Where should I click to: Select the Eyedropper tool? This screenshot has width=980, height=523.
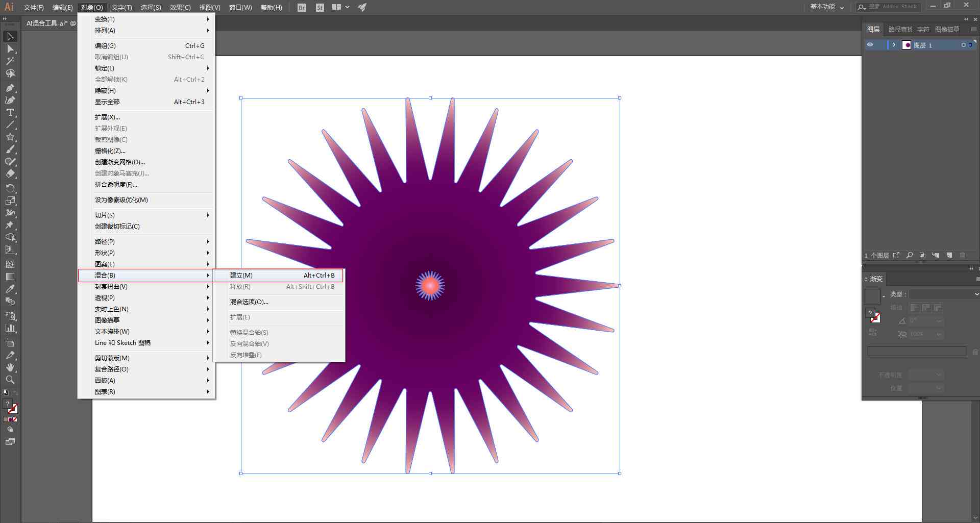[10, 289]
